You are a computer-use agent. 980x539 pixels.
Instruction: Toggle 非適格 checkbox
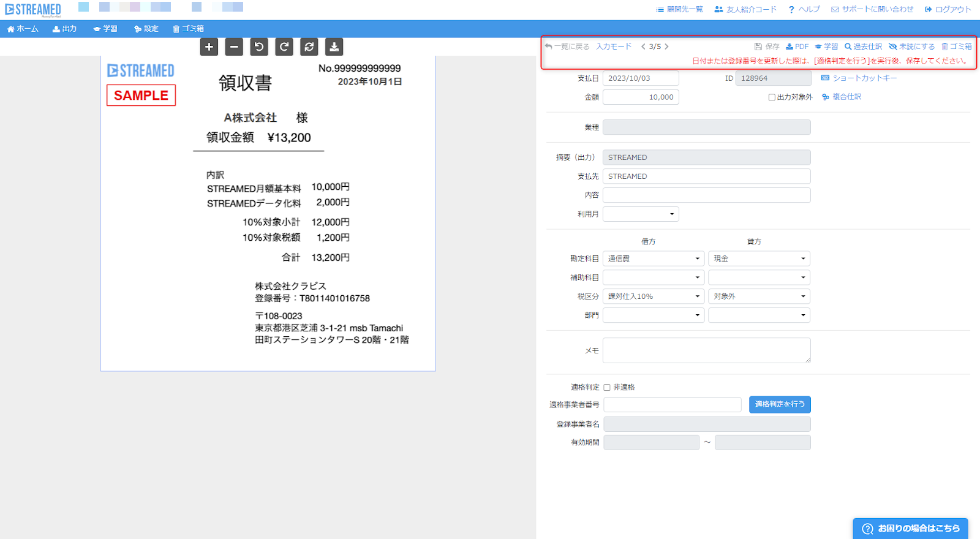[607, 387]
